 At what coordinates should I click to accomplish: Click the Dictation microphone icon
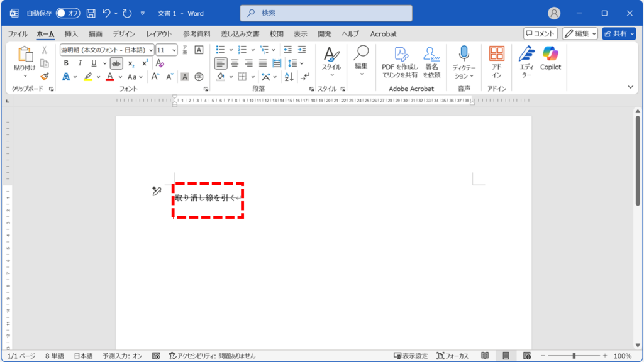464,53
